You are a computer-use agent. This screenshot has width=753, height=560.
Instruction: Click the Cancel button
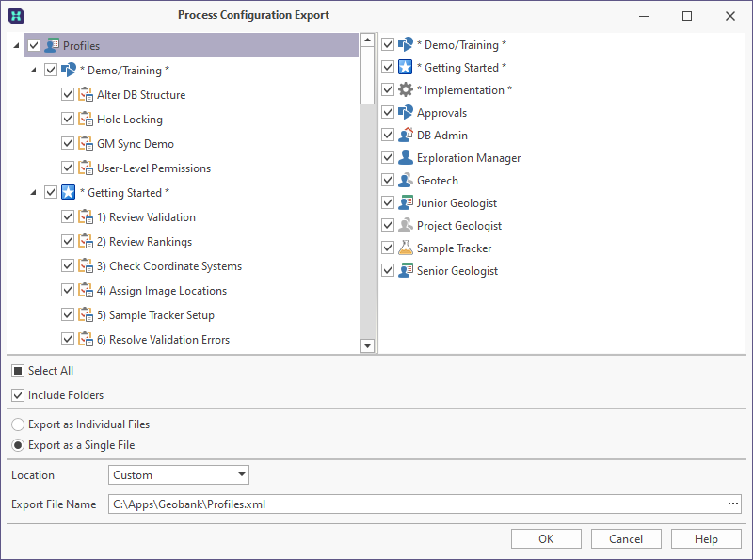coord(626,539)
